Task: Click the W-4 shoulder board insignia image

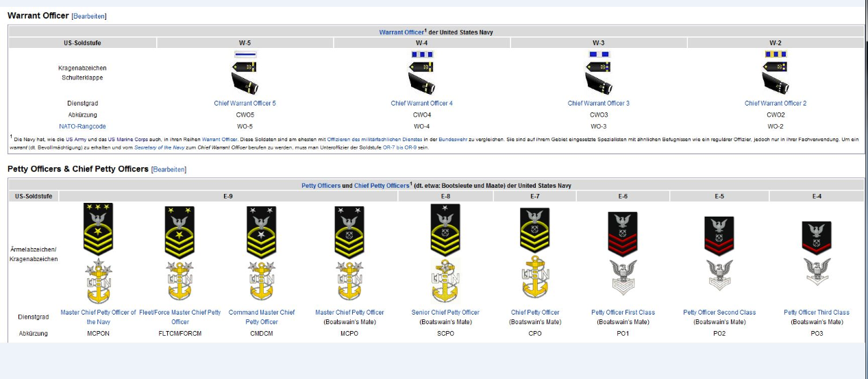Action: (421, 82)
